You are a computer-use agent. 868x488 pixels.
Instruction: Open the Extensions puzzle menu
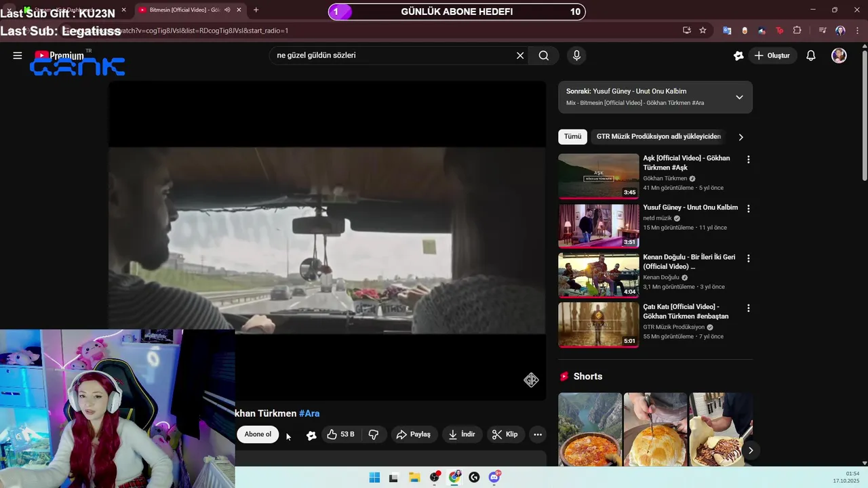(x=797, y=30)
